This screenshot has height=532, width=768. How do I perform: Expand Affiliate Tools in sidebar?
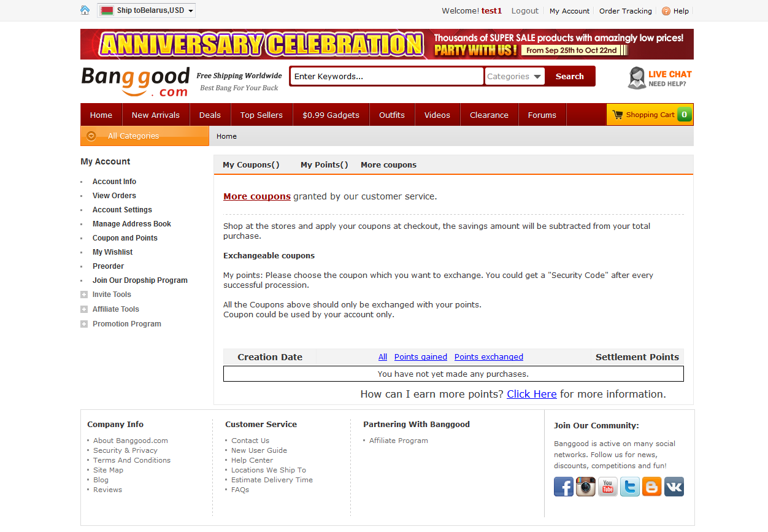(x=115, y=309)
